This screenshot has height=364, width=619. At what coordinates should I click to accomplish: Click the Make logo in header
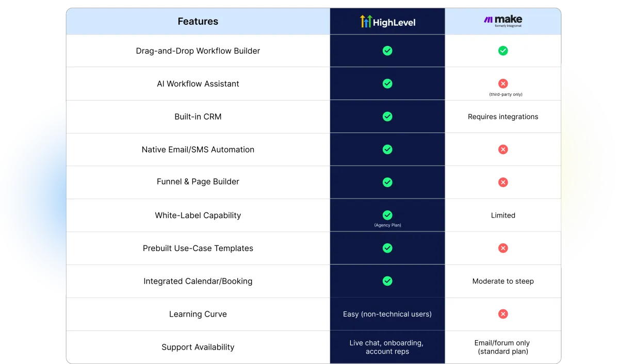click(503, 21)
